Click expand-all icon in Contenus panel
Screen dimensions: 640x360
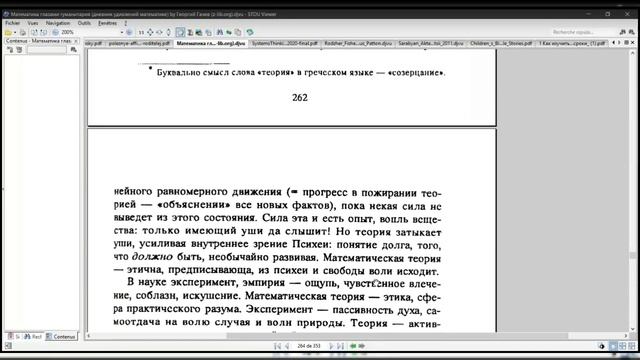point(10,50)
